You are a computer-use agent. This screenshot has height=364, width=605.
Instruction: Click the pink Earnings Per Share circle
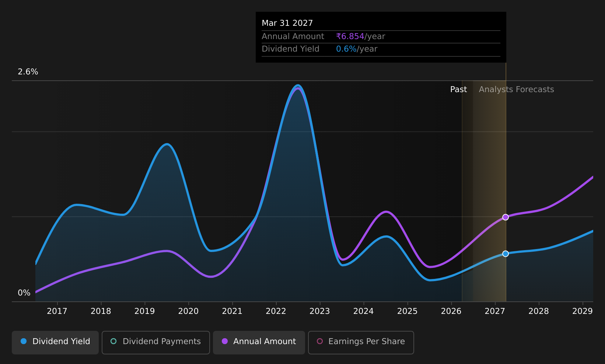tap(320, 341)
